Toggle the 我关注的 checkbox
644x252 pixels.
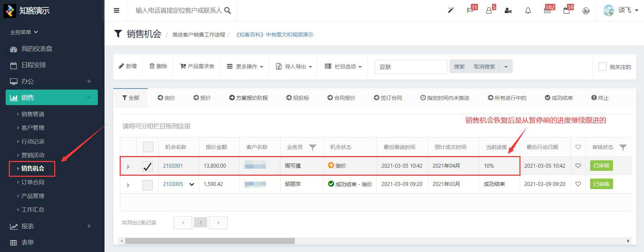602,66
